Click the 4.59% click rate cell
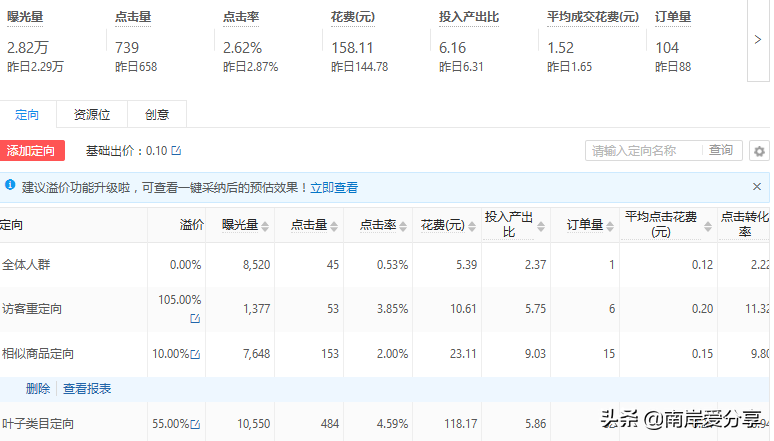Image resolution: width=774 pixels, height=441 pixels. [x=392, y=424]
